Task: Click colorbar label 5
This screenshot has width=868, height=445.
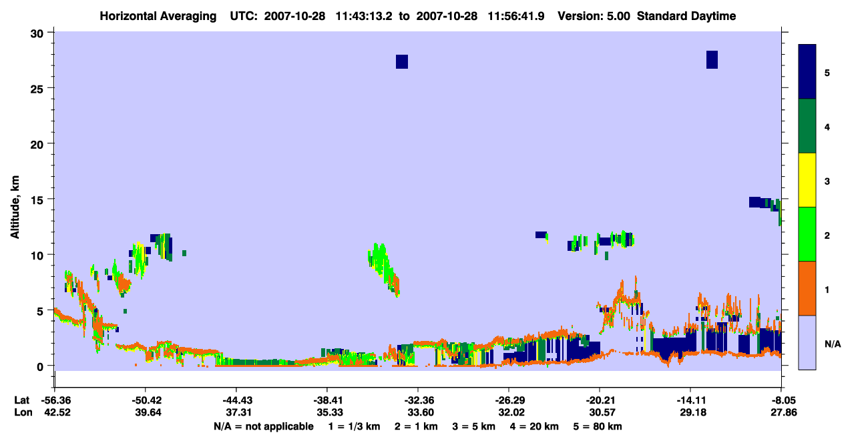Action: [827, 72]
